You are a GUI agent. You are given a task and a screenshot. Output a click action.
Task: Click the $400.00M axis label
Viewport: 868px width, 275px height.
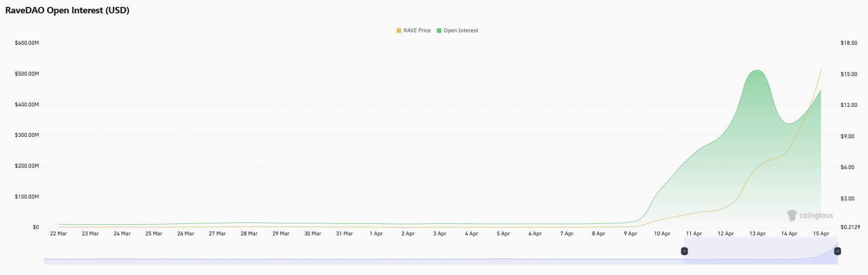click(x=27, y=105)
